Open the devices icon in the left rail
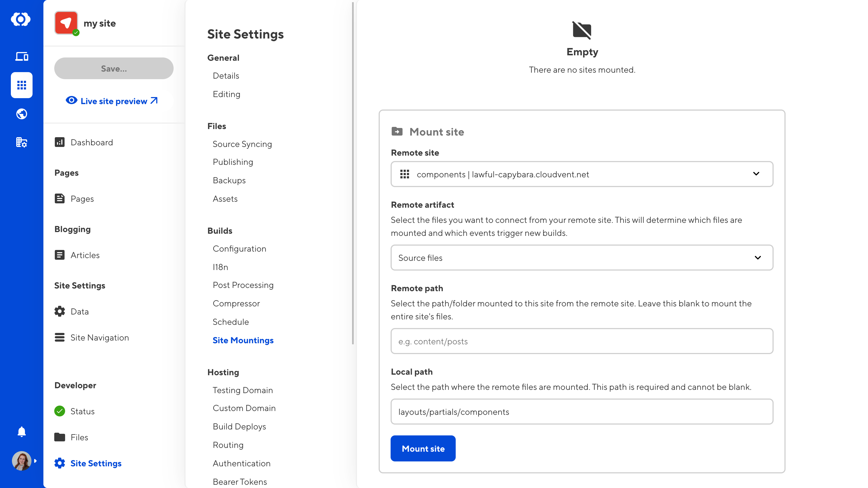Screen dimensions: 868x488 22,56
